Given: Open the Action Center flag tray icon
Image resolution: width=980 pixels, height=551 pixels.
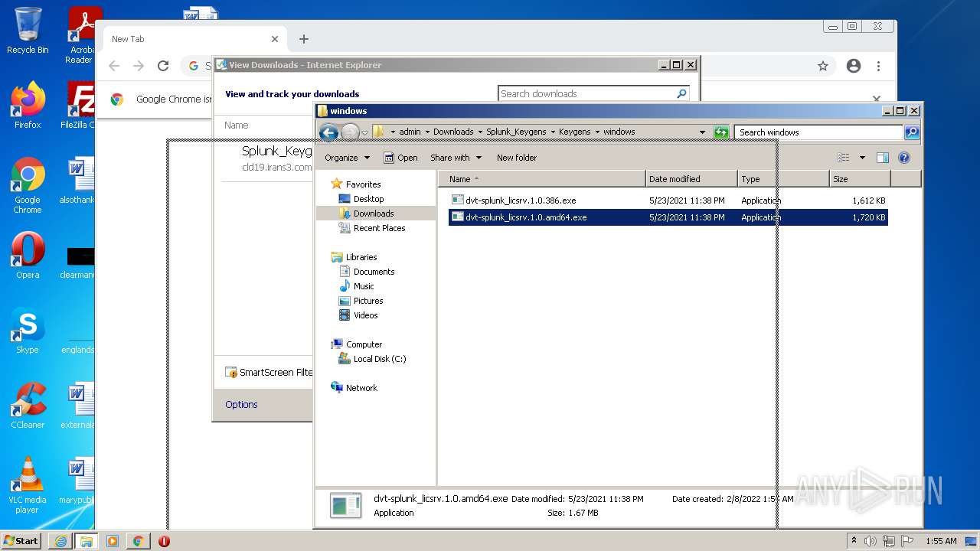Looking at the screenshot, I should point(907,541).
